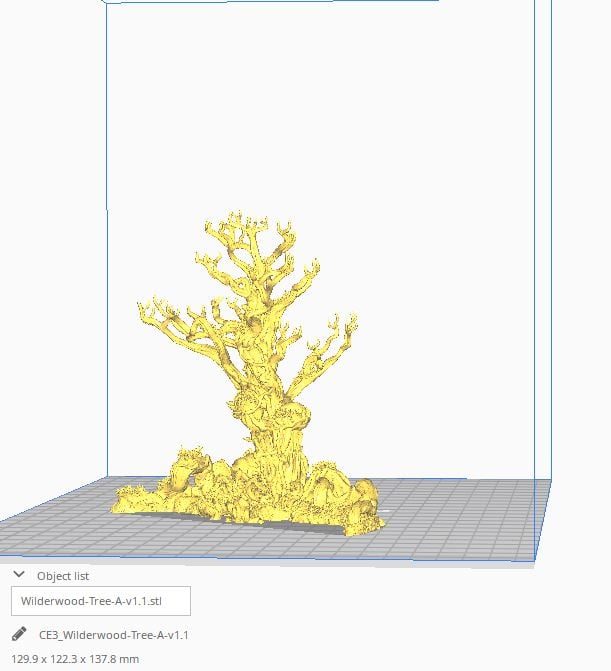Collapse the Object list chevron

[19, 574]
